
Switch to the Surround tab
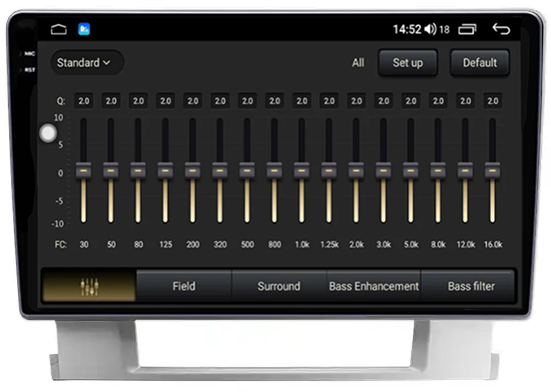pyautogui.click(x=279, y=286)
